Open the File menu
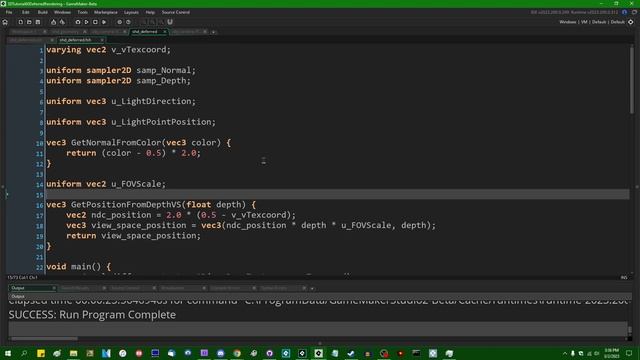The image size is (640, 360). pyautogui.click(x=9, y=12)
